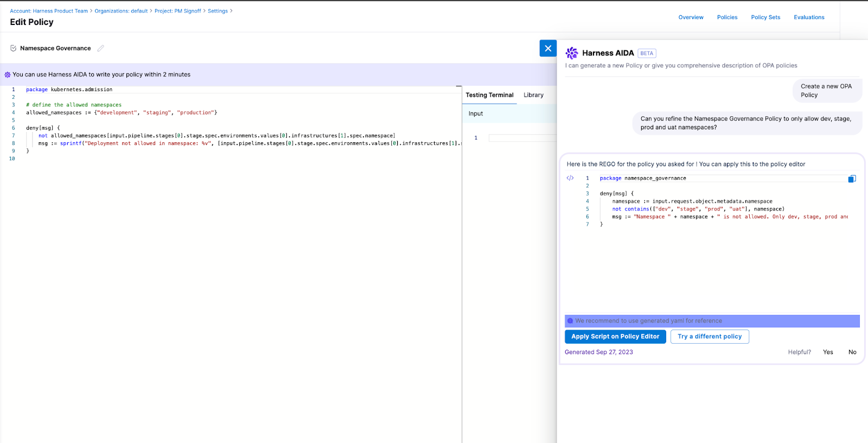The height and width of the screenshot is (443, 868).
Task: Click 'package namespace_governance' line in AIDA code
Action: tap(643, 178)
